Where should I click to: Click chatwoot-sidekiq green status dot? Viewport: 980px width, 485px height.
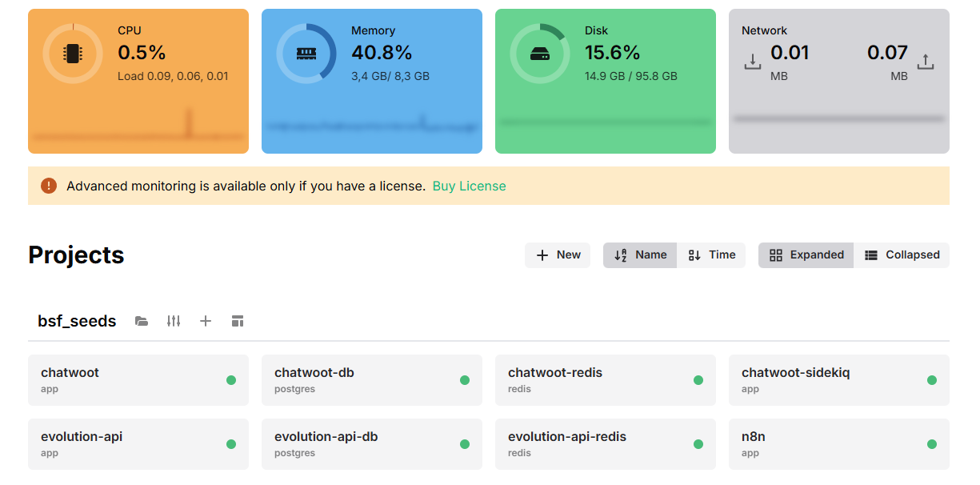click(932, 380)
